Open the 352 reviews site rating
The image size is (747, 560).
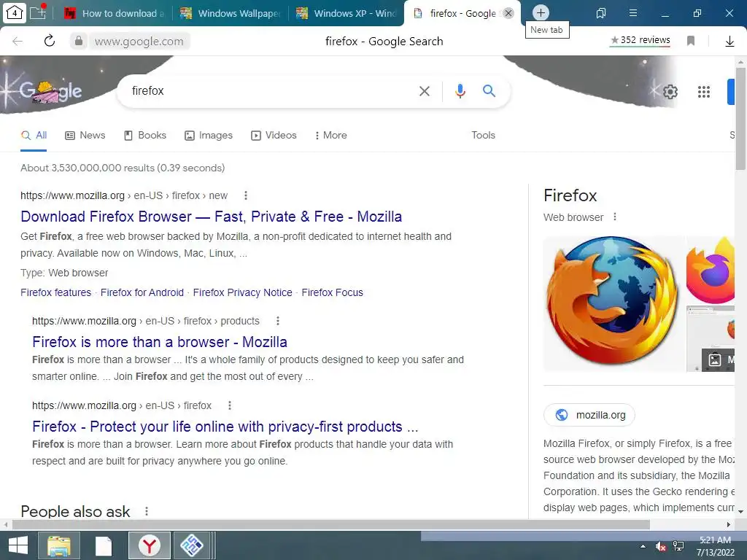[x=640, y=40]
